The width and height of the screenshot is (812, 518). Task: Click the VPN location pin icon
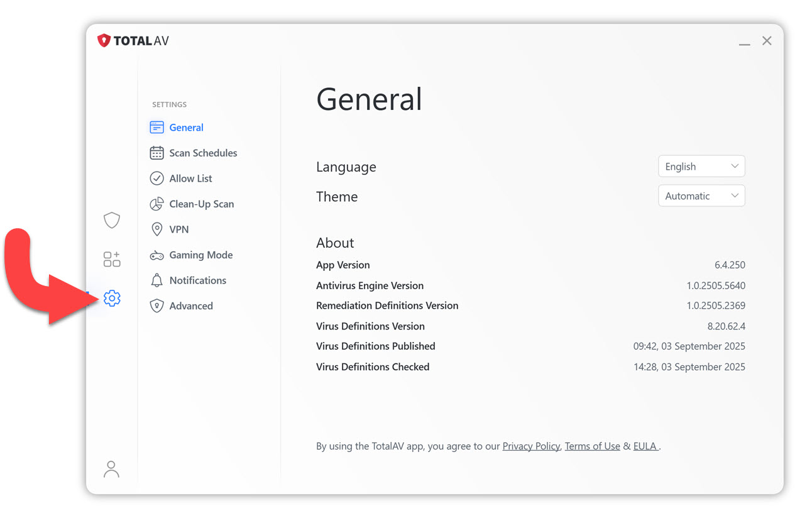(156, 229)
